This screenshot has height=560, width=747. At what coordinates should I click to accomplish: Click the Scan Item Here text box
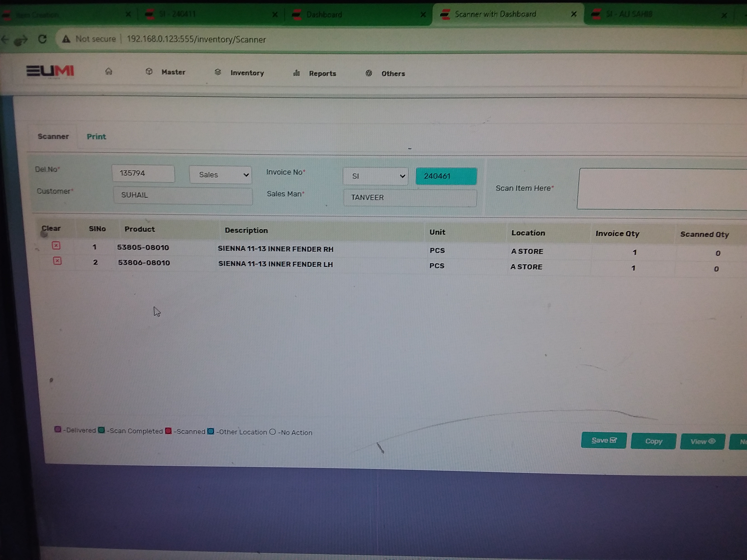(x=662, y=189)
